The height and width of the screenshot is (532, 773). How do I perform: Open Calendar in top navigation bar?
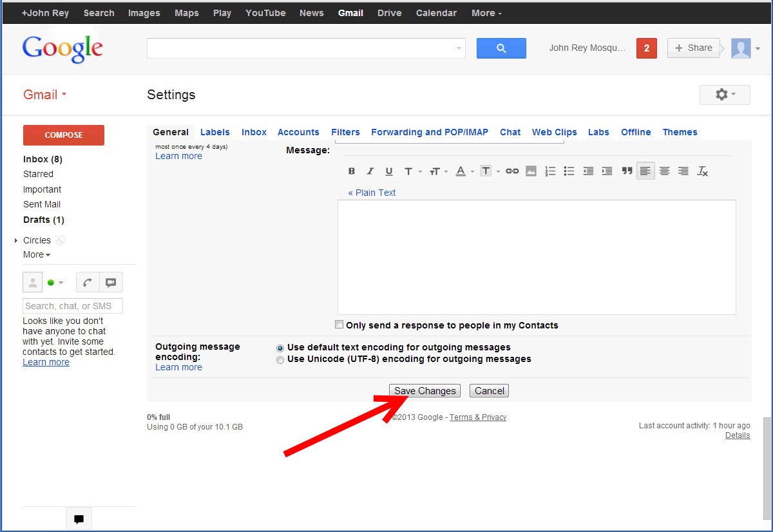click(x=437, y=13)
